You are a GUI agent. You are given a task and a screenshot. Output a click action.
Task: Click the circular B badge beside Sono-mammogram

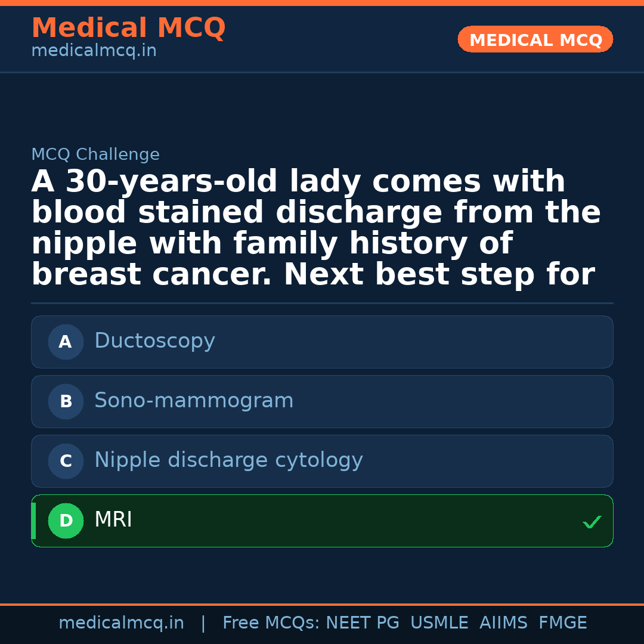click(66, 401)
